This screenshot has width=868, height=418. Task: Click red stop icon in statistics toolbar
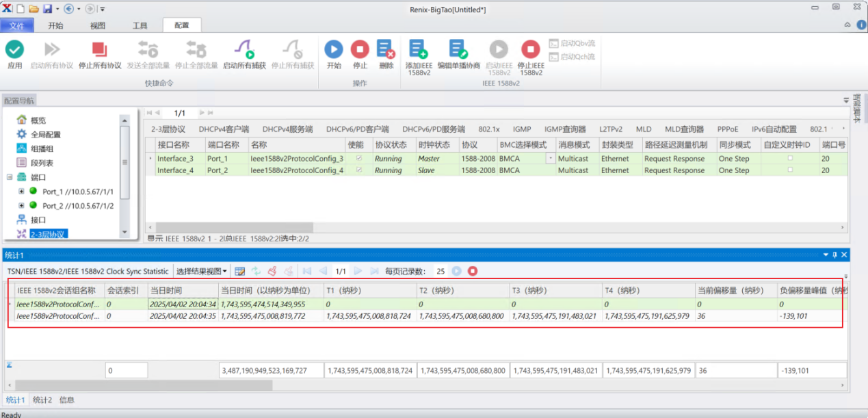coord(473,271)
